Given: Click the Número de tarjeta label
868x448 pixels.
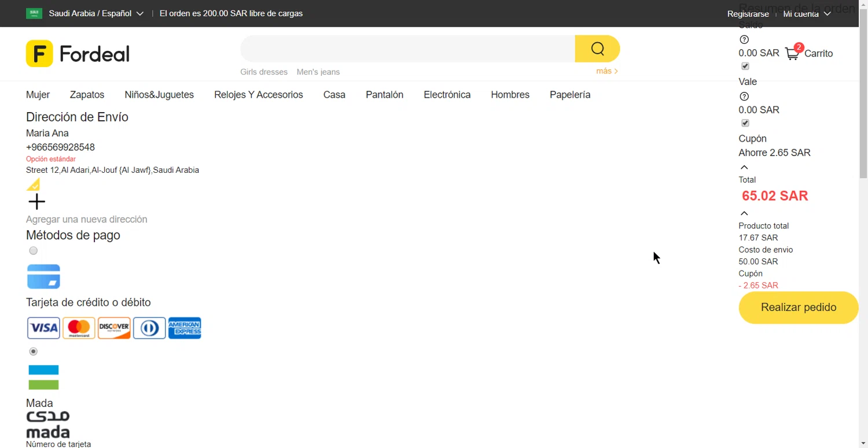Looking at the screenshot, I should coord(58,444).
